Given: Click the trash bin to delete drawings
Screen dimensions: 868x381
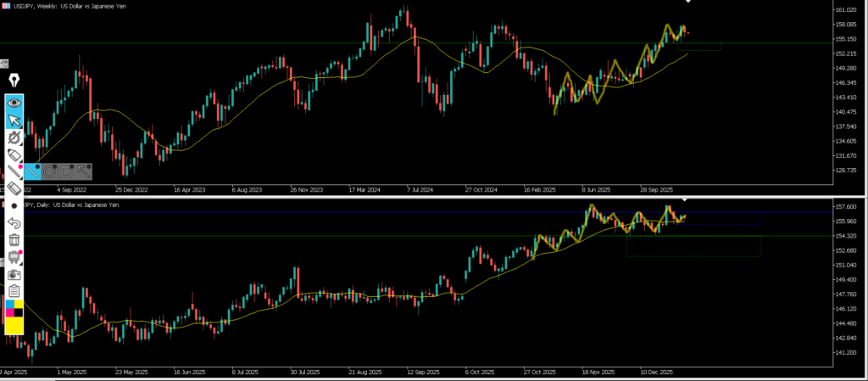Looking at the screenshot, I should coord(14,240).
